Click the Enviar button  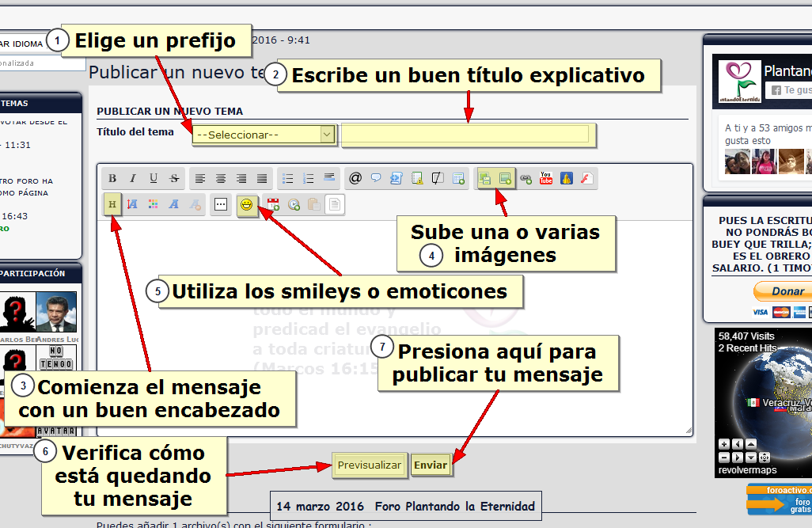point(431,465)
